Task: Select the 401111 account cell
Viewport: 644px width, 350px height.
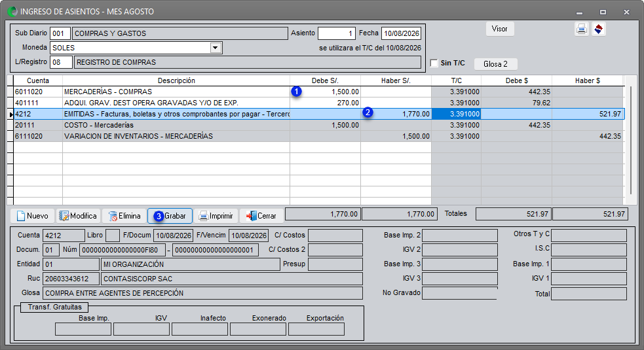Action: click(x=38, y=103)
